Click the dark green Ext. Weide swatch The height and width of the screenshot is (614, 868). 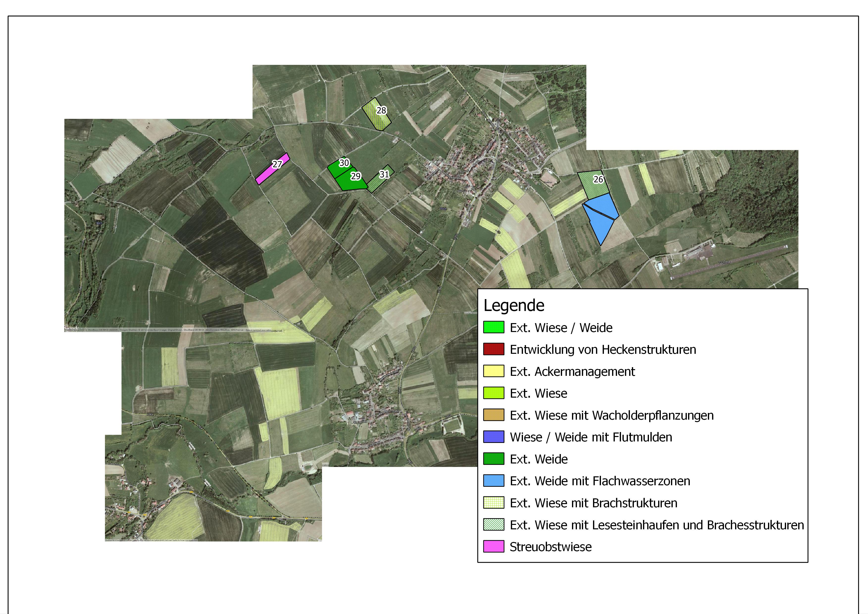pos(493,459)
